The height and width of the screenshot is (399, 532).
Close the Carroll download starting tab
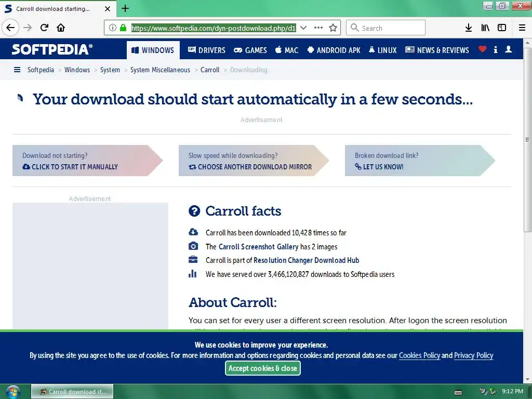pyautogui.click(x=107, y=9)
